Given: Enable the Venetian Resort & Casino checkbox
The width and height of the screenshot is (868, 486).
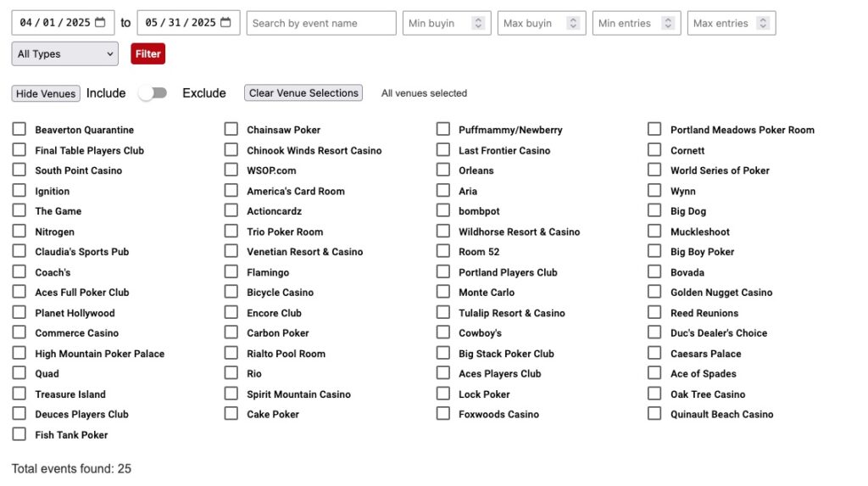Looking at the screenshot, I should pyautogui.click(x=231, y=251).
